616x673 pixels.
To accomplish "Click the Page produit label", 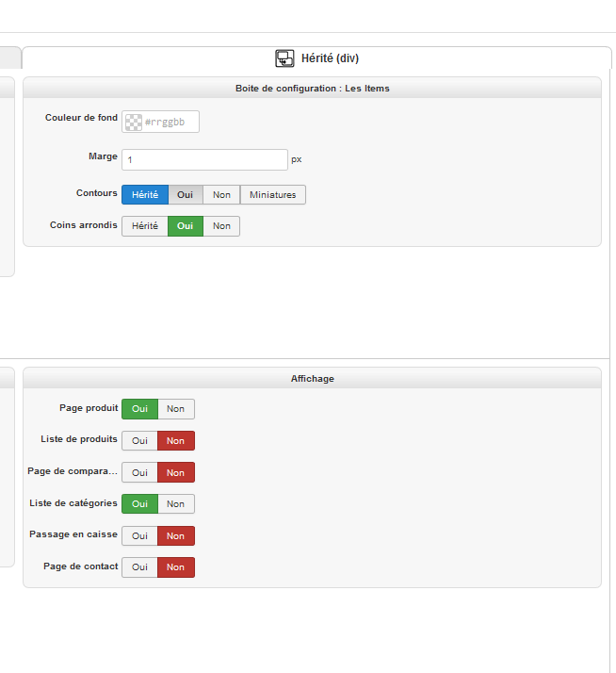I will (89, 408).
